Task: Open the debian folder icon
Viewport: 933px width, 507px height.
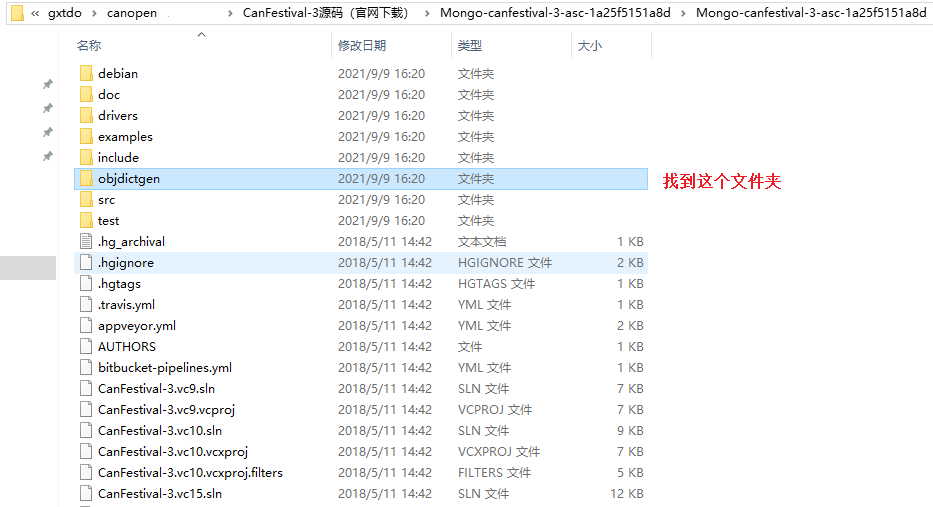Action: point(86,73)
